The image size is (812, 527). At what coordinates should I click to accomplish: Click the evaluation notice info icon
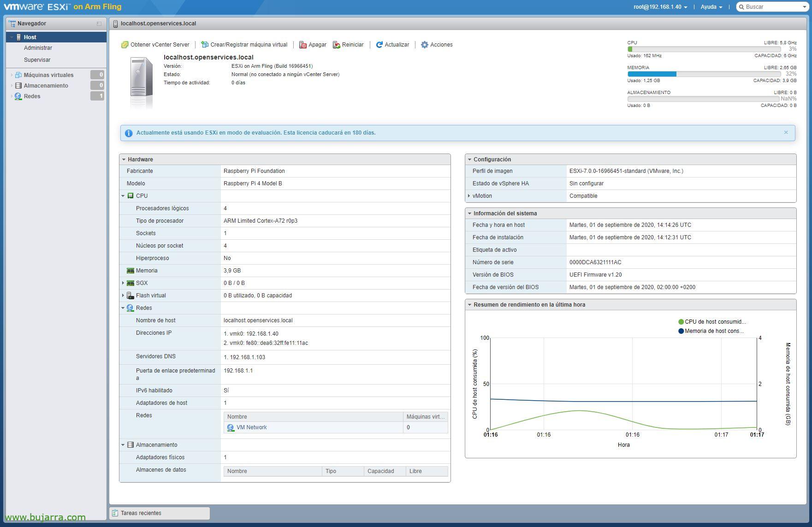pos(129,133)
